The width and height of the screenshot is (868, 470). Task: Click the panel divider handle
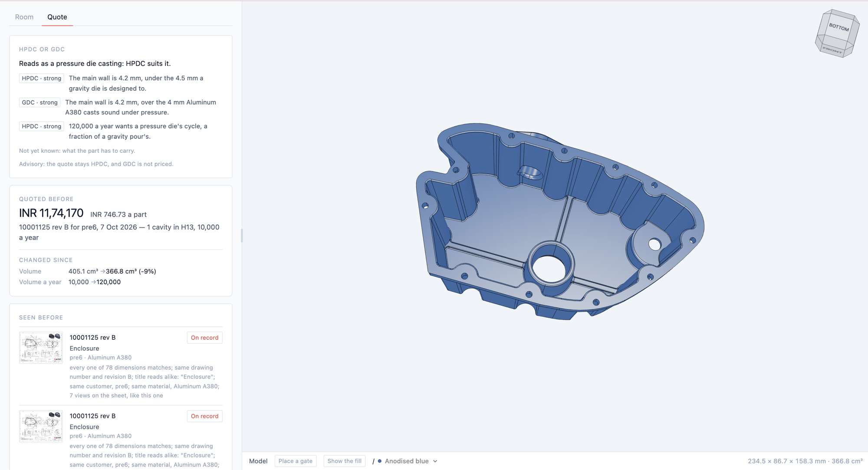(x=242, y=235)
